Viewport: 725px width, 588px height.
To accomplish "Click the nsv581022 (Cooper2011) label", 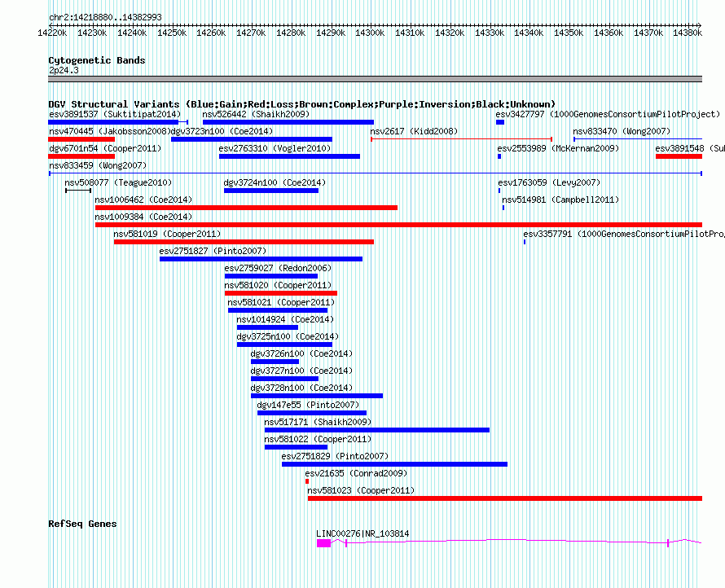I will tap(318, 439).
